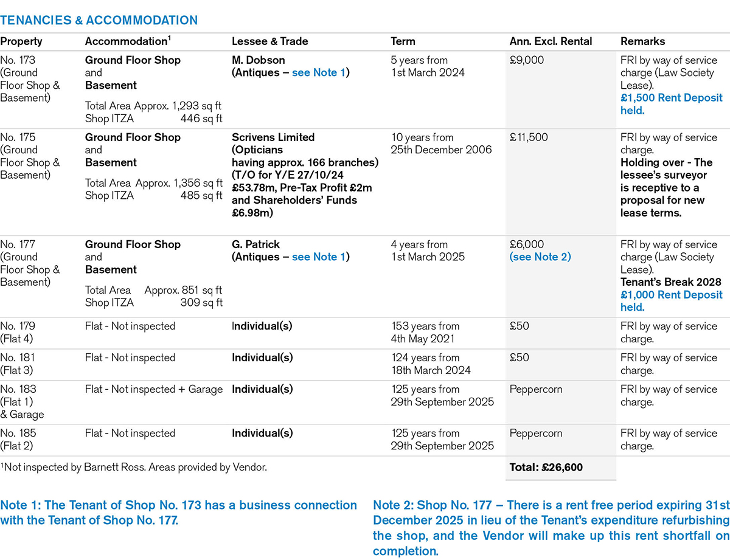Click the Barnett Ross footnote text

(x=133, y=467)
